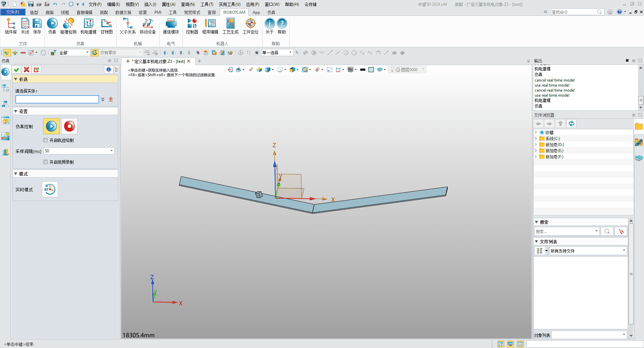Open the 控制器 controller tool

192,26
